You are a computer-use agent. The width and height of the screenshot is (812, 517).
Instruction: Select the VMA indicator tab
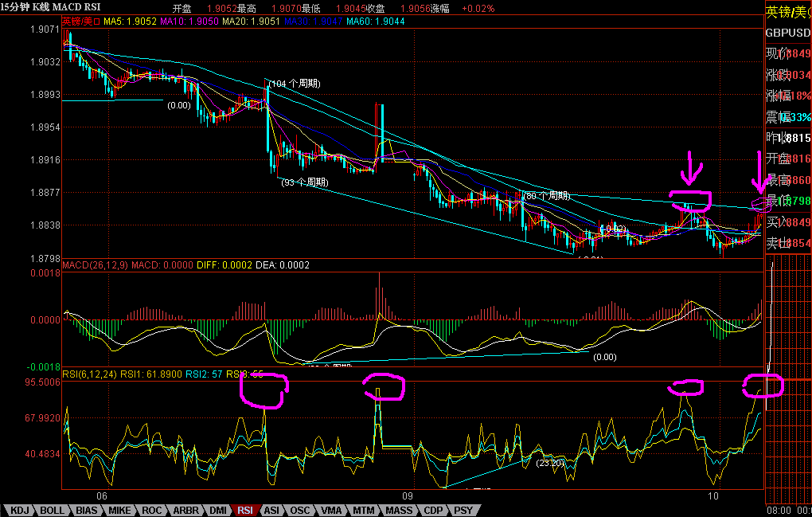[331, 510]
